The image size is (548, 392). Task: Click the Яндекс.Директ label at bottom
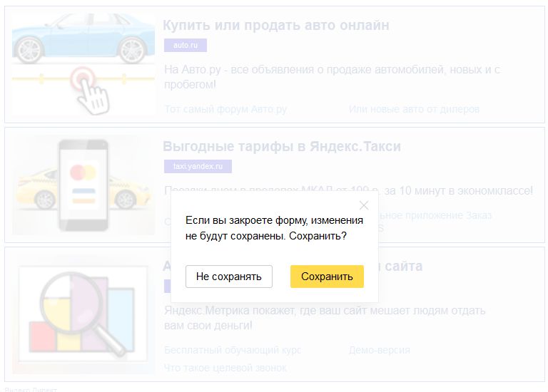coord(31,389)
